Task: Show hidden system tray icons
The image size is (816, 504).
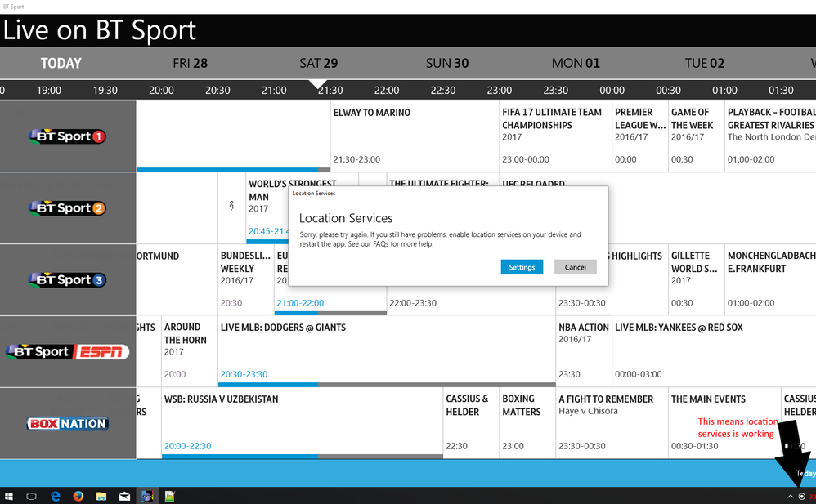Action: coord(790,496)
